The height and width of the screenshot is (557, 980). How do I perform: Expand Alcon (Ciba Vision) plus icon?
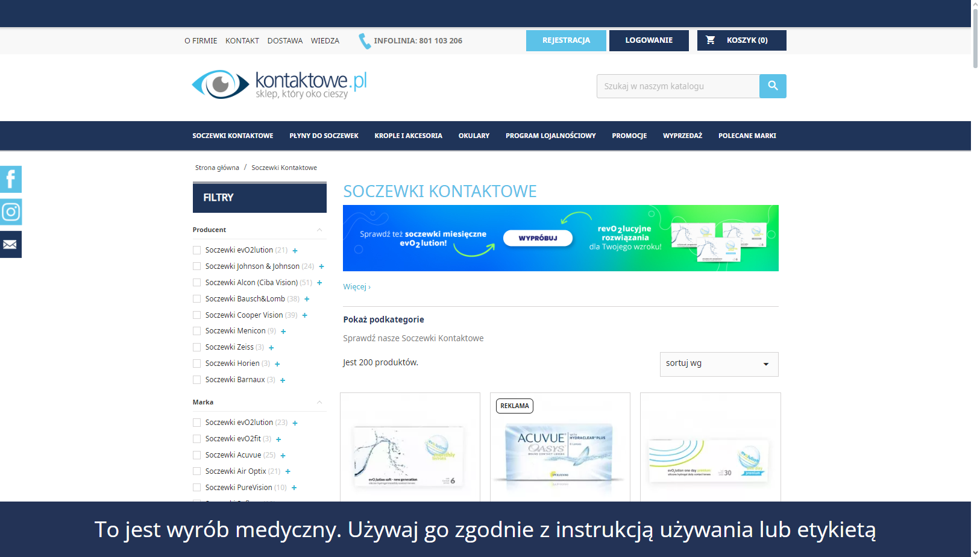(319, 283)
